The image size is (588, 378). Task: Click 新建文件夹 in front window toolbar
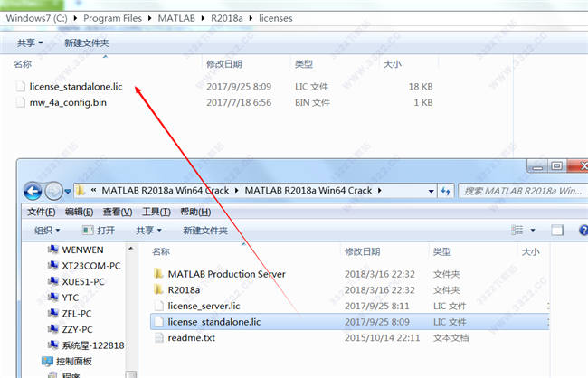click(205, 231)
